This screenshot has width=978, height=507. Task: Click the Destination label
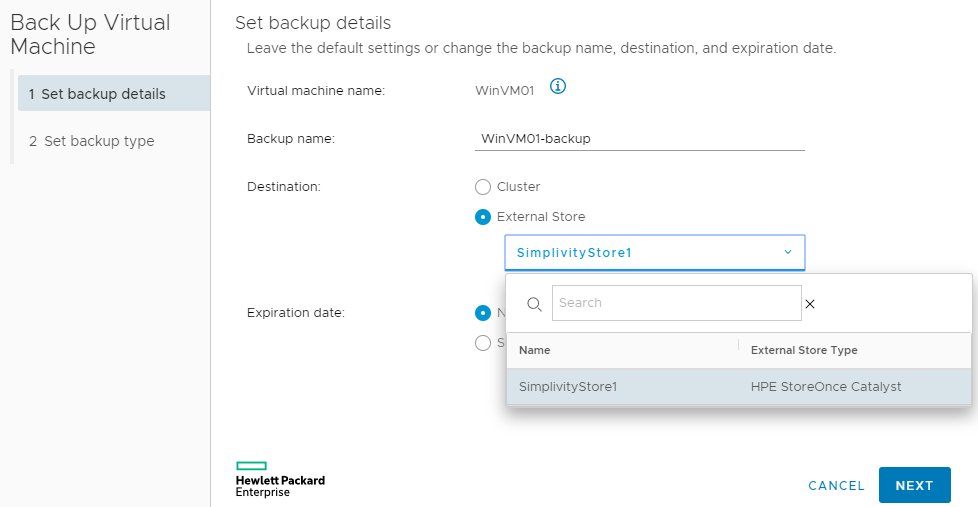click(x=284, y=187)
